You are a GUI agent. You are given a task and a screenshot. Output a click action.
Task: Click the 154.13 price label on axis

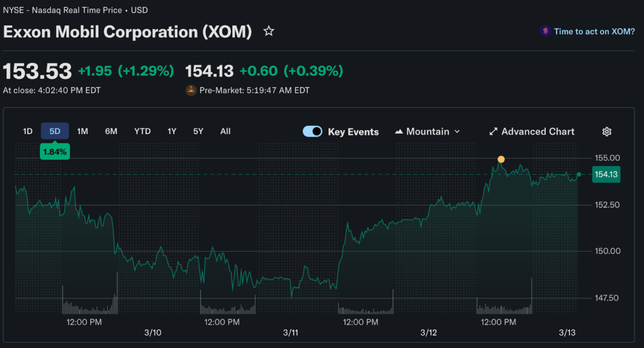tap(606, 175)
